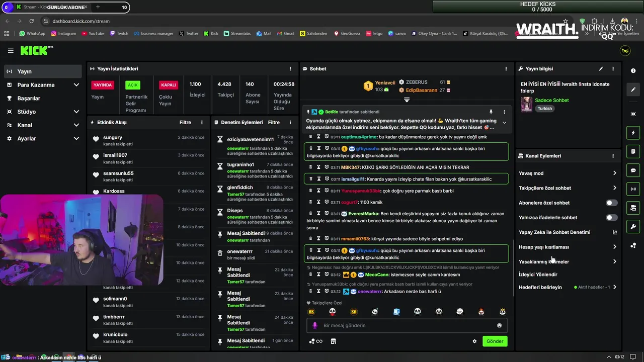Click the infinity points icon below the chat input
This screenshot has width=644, height=362.
[319, 341]
